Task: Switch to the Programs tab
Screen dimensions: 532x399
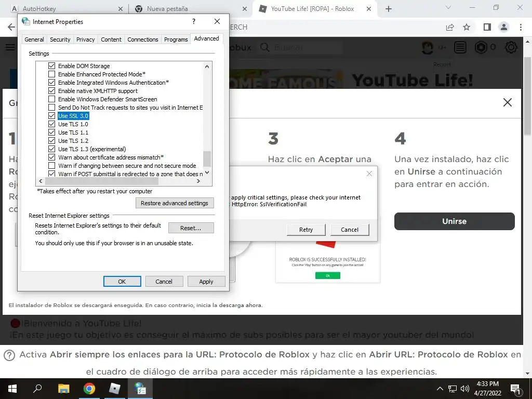Action: 176,39
